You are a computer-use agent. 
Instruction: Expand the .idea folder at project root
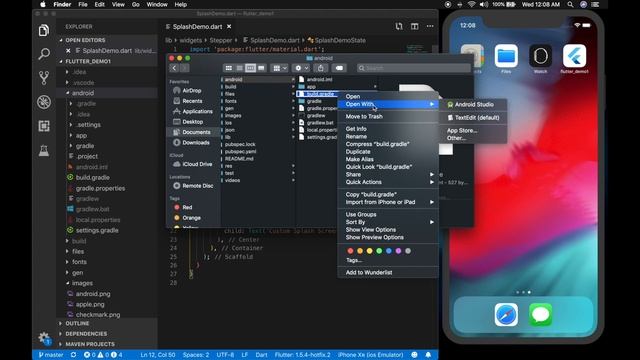(x=68, y=72)
